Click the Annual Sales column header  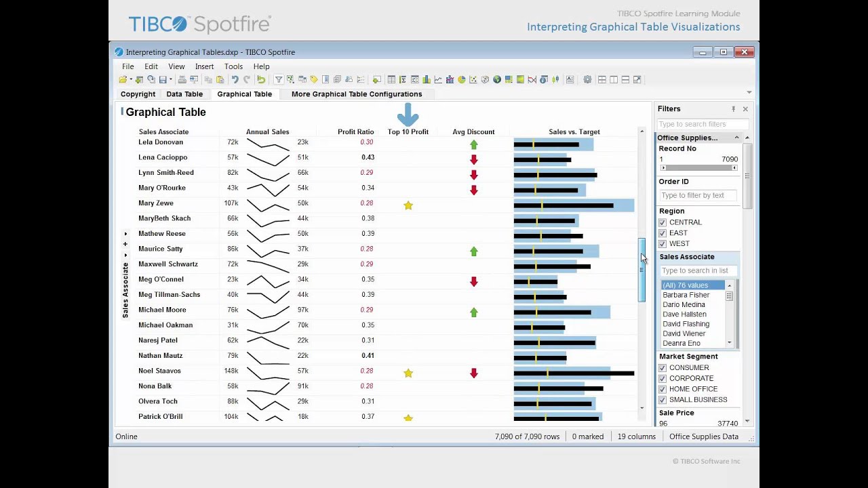267,131
